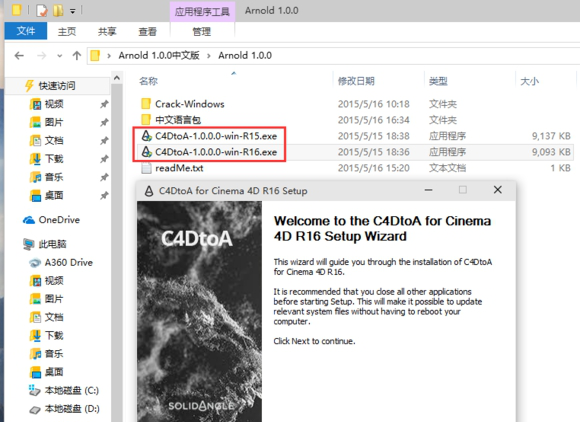The image size is (580, 438).
Task: Click pin icon beside pinned 下载
Action: coord(104,159)
